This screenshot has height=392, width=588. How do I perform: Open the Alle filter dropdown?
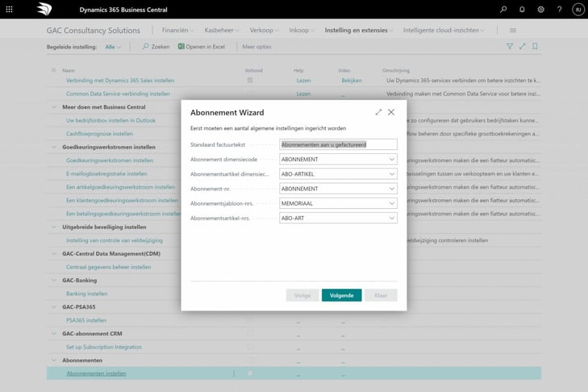pos(113,47)
